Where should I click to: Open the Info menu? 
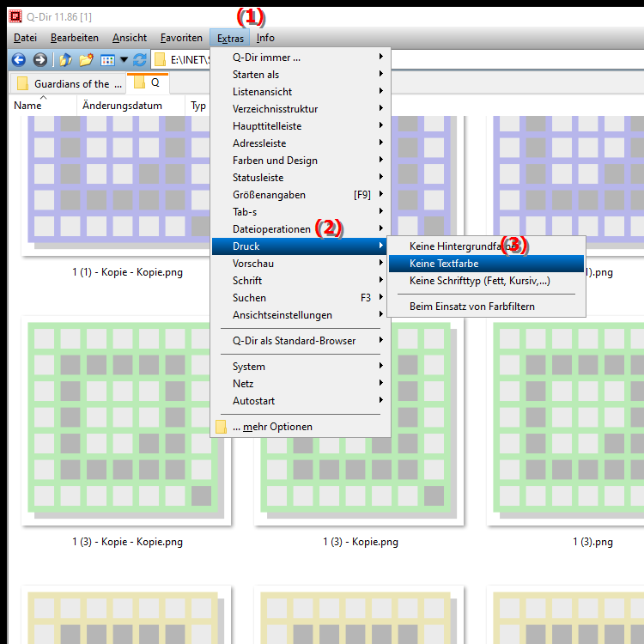tap(265, 38)
